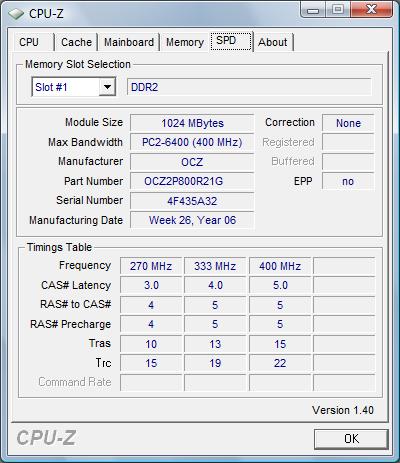Viewport: 400px width, 463px height.
Task: Click the OK button
Action: click(351, 438)
